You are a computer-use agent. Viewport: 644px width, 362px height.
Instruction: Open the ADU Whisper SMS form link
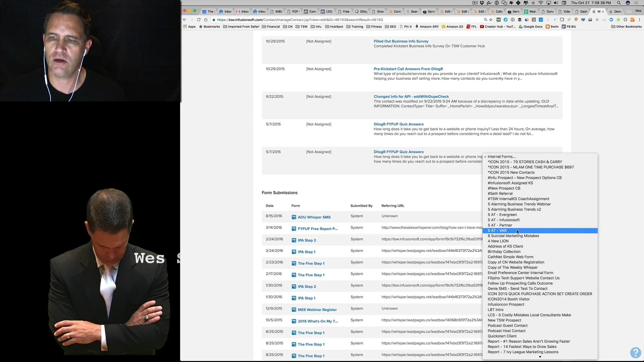click(314, 217)
